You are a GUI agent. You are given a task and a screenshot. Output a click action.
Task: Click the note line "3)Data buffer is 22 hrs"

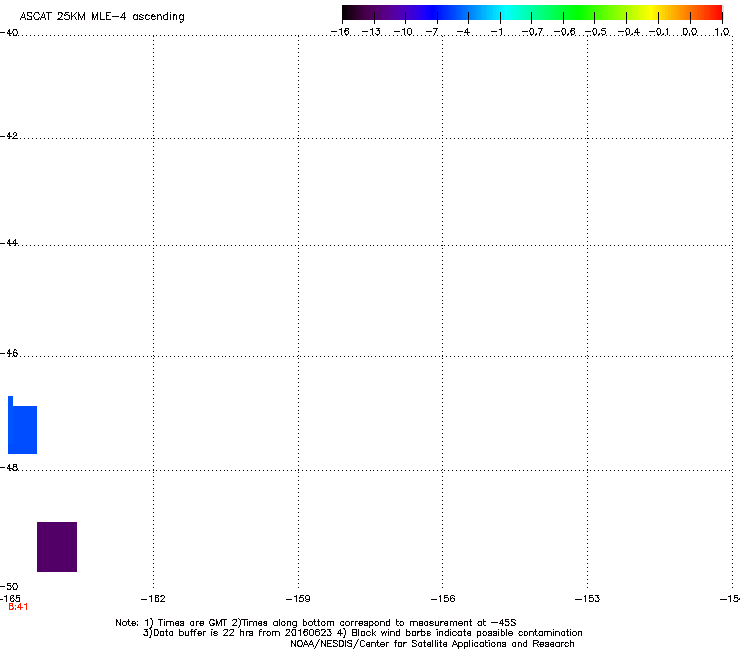tap(362, 633)
